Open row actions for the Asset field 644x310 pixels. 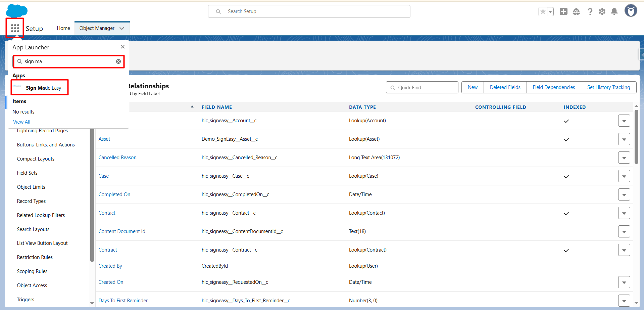tap(624, 139)
